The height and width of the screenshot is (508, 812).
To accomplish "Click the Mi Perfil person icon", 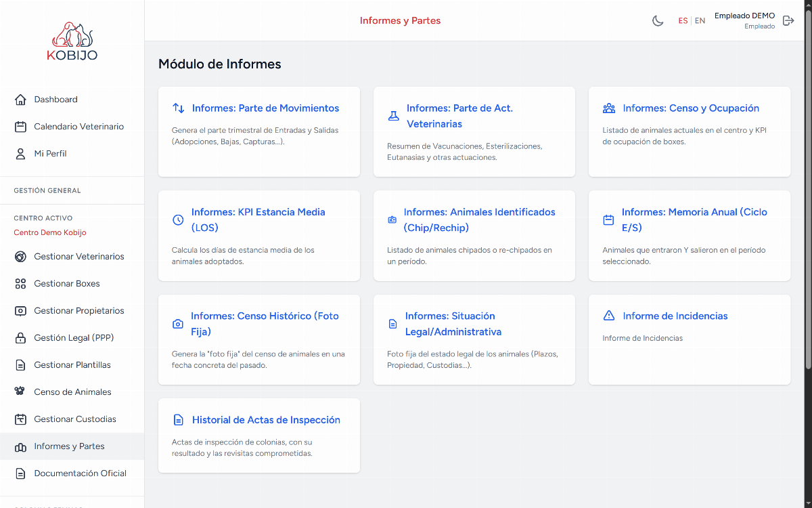I will click(x=20, y=154).
